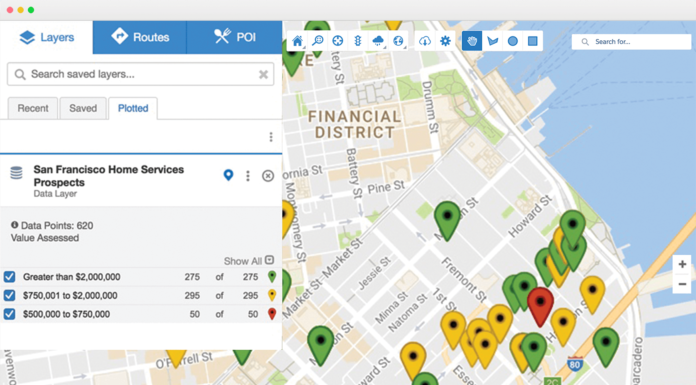Click $500,000 to $750,000 label

(67, 314)
